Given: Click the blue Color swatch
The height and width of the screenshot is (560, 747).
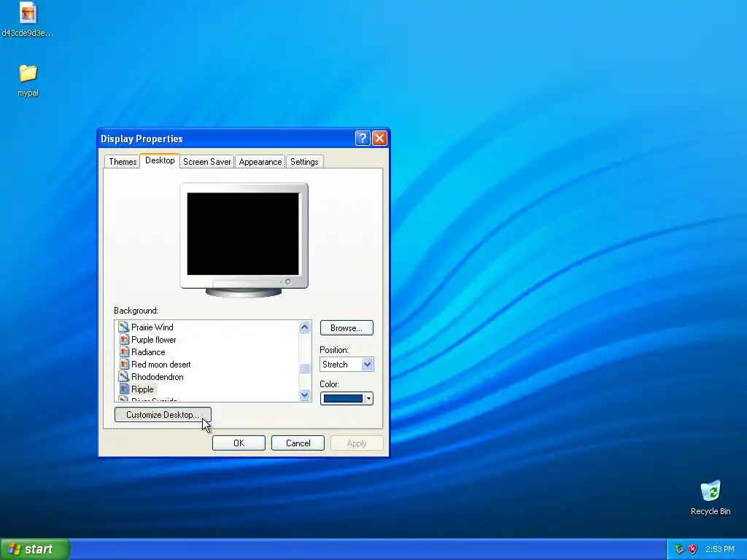Looking at the screenshot, I should tap(343, 399).
